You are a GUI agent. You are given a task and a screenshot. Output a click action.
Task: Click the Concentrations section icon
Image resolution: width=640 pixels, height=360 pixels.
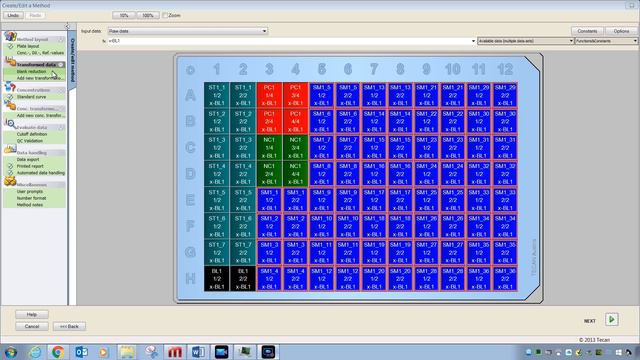click(x=10, y=87)
